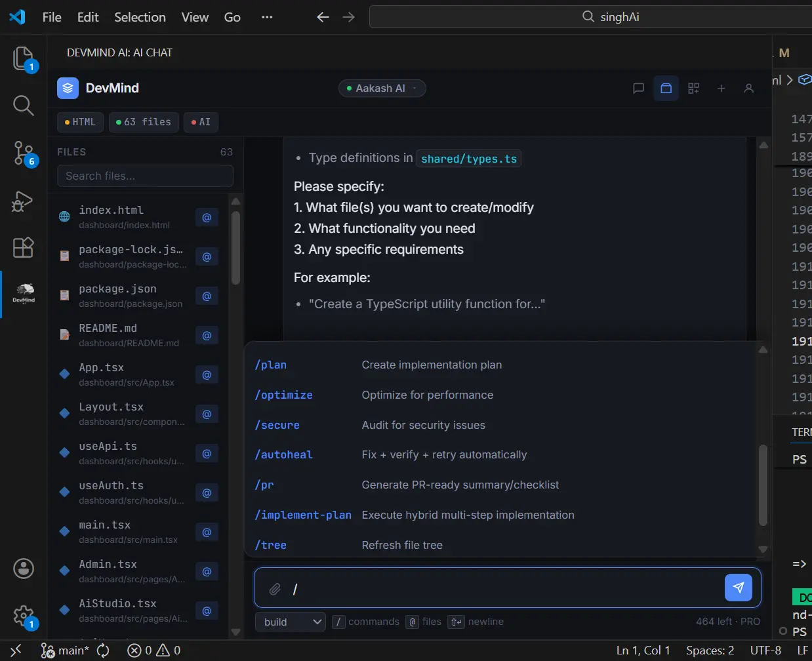
Task: Mention useAuth.ts with its @ button
Action: tap(207, 493)
